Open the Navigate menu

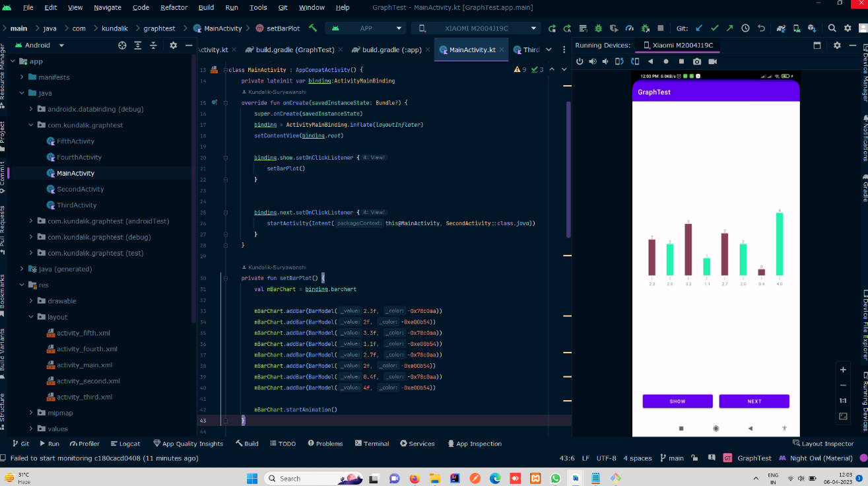(108, 7)
